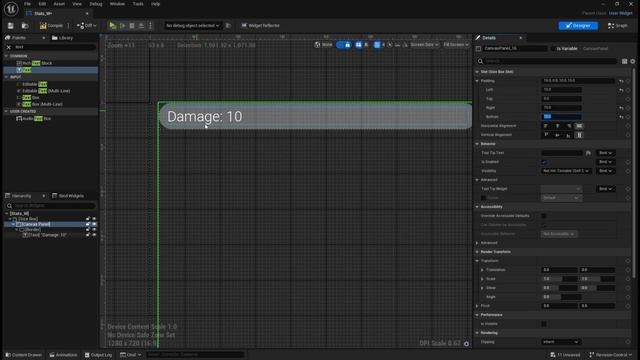
Task: Toggle visibility eye for Size Box row
Action: (94, 219)
